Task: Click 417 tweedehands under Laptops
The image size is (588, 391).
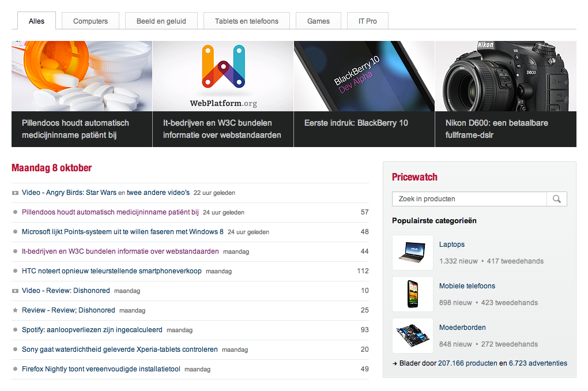Action: tap(515, 261)
